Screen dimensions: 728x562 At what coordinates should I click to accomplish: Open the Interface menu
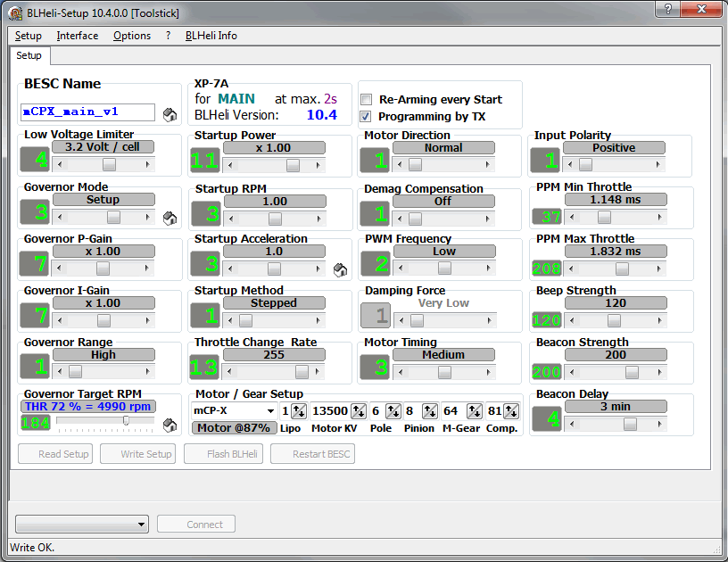click(78, 36)
